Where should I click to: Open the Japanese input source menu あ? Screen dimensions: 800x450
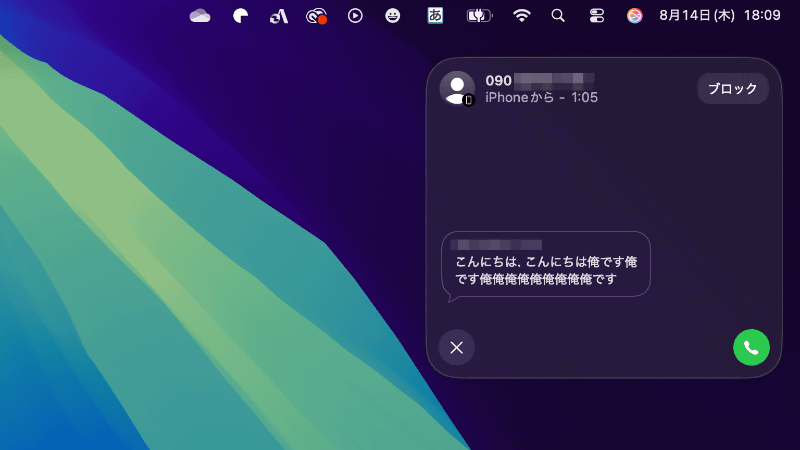(435, 15)
